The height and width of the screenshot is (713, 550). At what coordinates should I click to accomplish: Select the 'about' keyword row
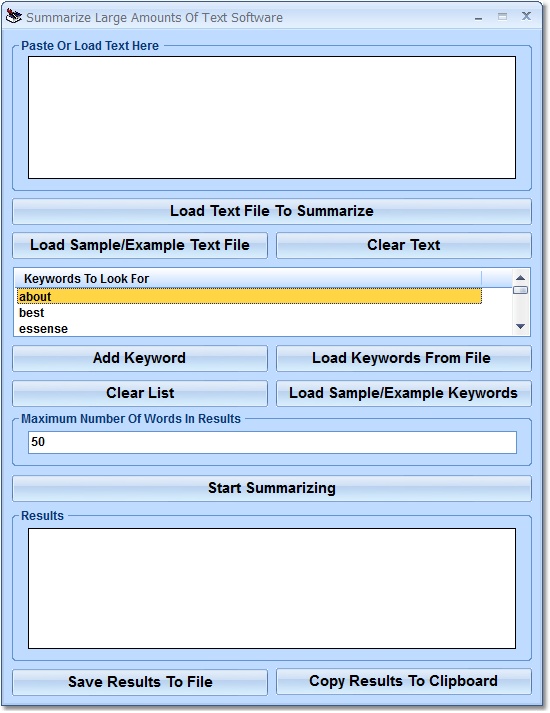point(249,296)
